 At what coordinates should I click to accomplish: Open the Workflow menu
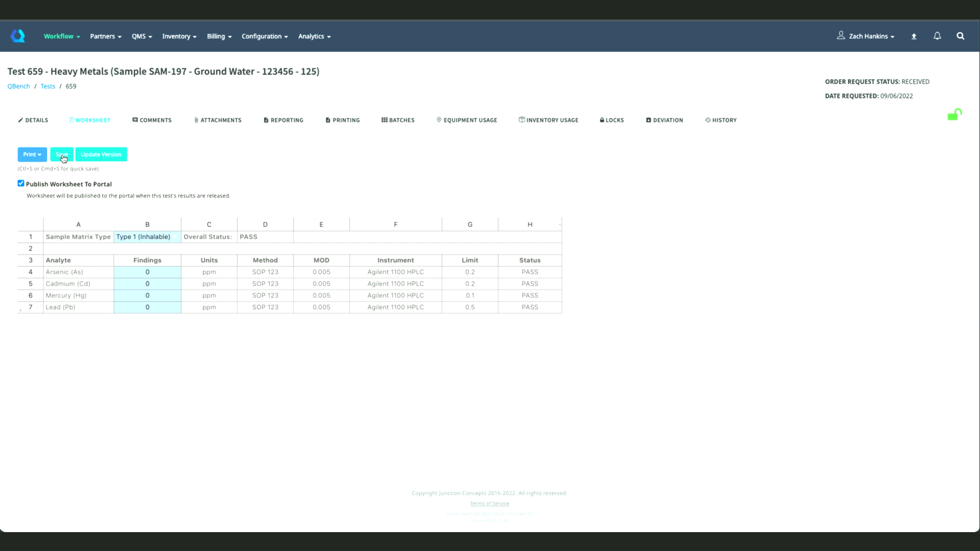click(x=61, y=36)
